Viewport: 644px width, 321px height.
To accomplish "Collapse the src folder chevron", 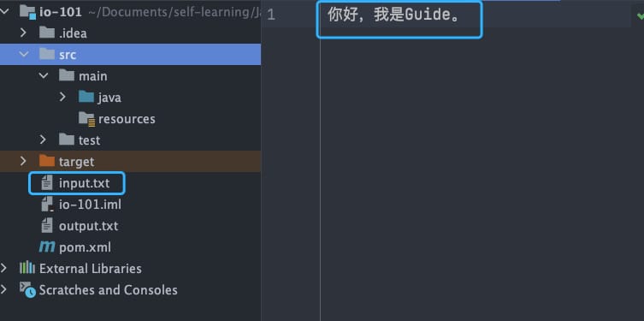I will click(x=24, y=54).
